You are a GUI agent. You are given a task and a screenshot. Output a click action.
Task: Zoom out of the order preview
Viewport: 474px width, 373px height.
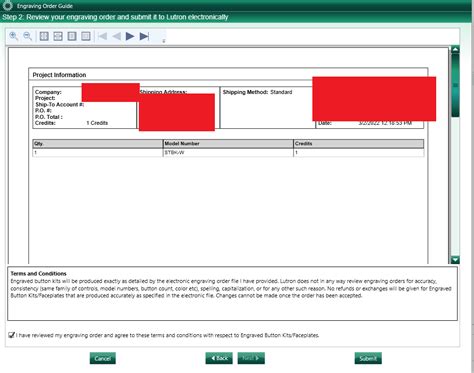pos(28,36)
